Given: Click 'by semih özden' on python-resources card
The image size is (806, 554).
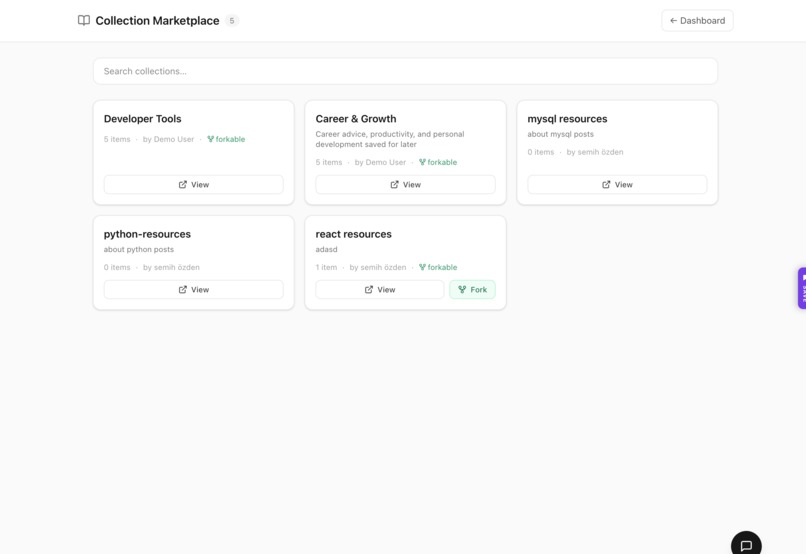Looking at the screenshot, I should [x=171, y=267].
